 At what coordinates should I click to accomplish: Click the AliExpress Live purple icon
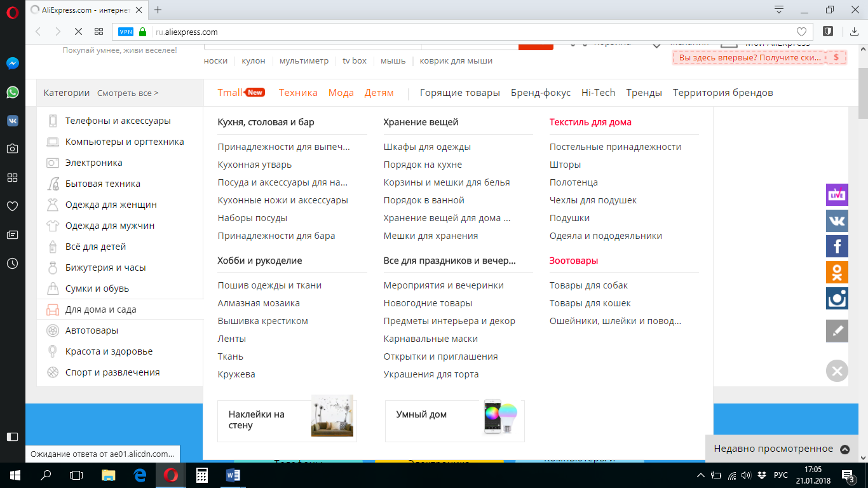click(837, 194)
